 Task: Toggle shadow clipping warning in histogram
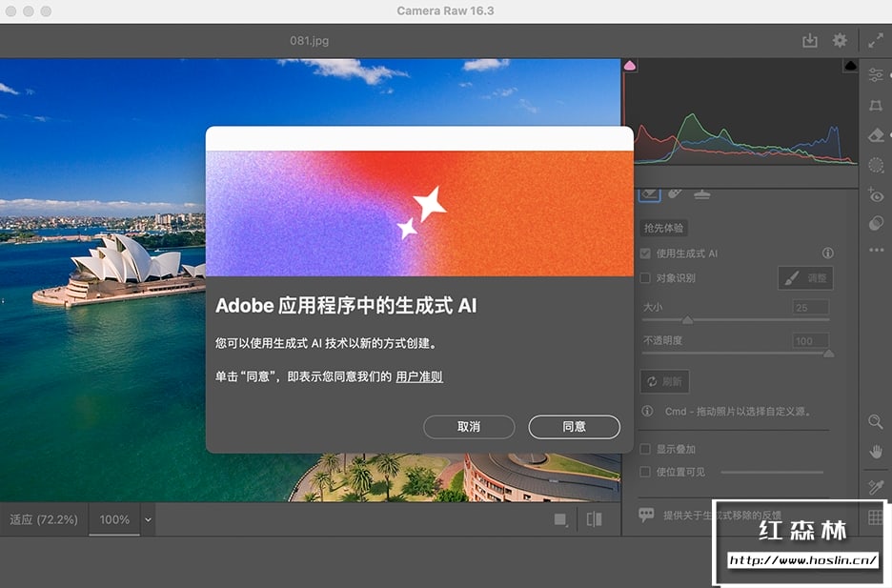[x=630, y=66]
